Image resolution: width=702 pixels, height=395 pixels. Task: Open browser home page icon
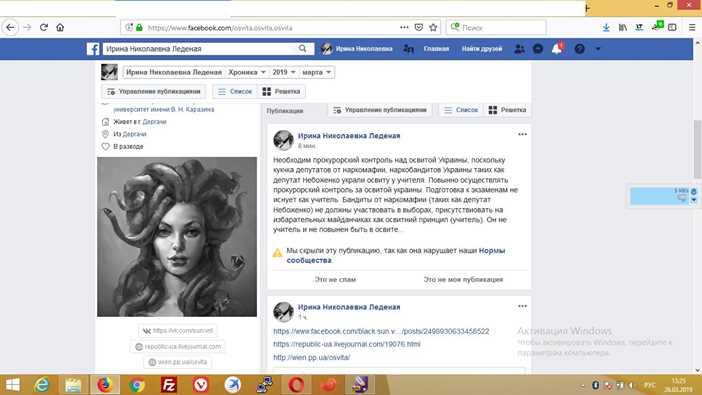click(60, 27)
